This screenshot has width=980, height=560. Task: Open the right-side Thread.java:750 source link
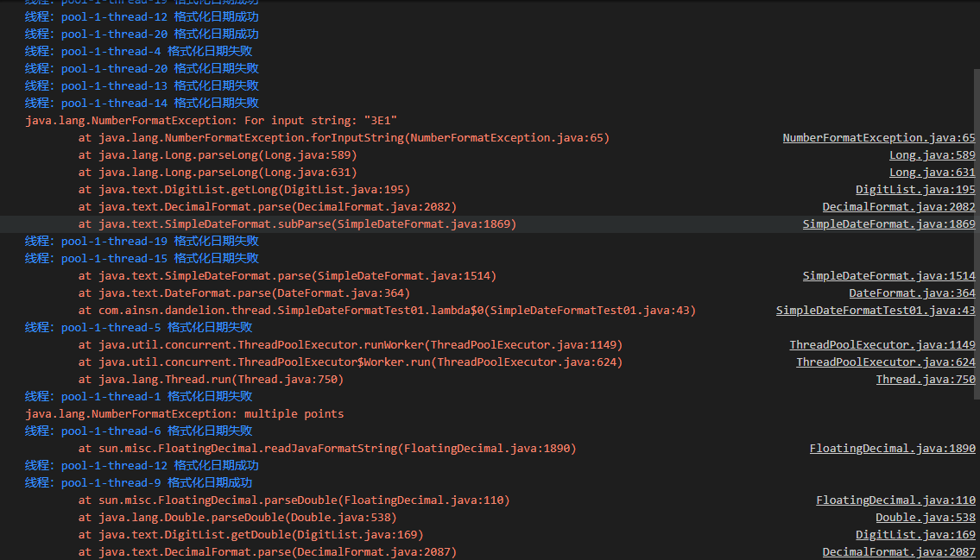coord(925,380)
